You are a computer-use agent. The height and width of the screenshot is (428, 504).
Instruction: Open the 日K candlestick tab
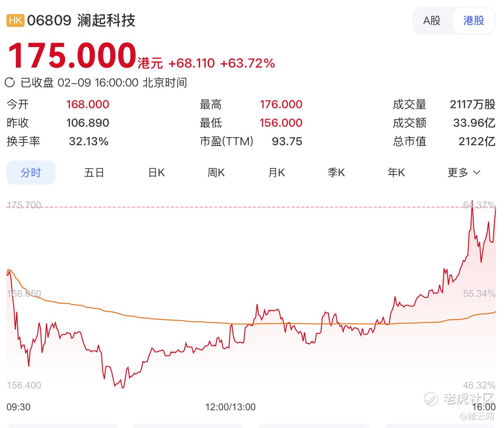point(156,173)
